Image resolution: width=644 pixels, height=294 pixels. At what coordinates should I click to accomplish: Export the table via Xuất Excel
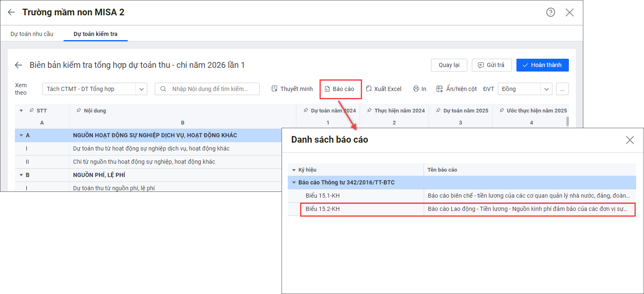pyautogui.click(x=384, y=89)
